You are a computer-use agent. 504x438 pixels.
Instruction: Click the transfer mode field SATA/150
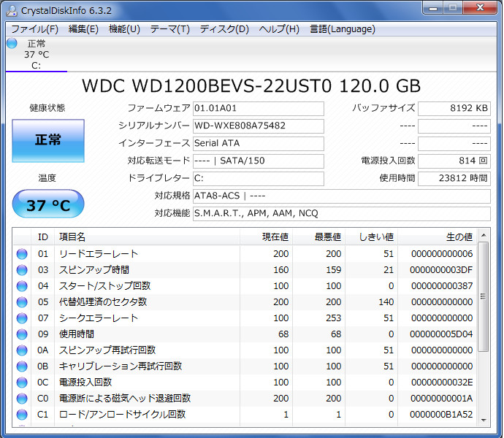[259, 161]
